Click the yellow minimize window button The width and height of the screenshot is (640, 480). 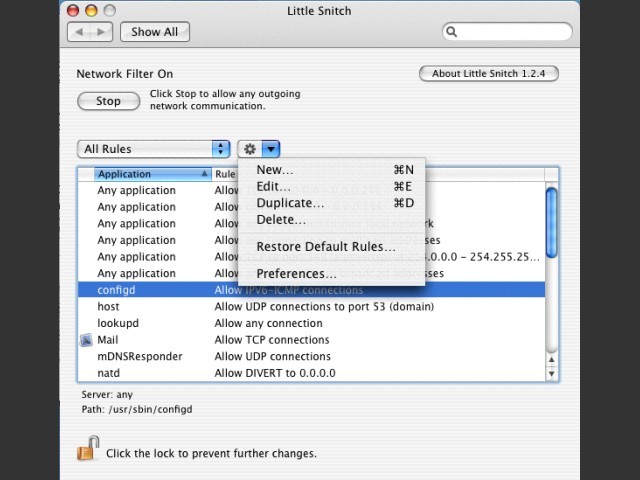pyautogui.click(x=91, y=11)
